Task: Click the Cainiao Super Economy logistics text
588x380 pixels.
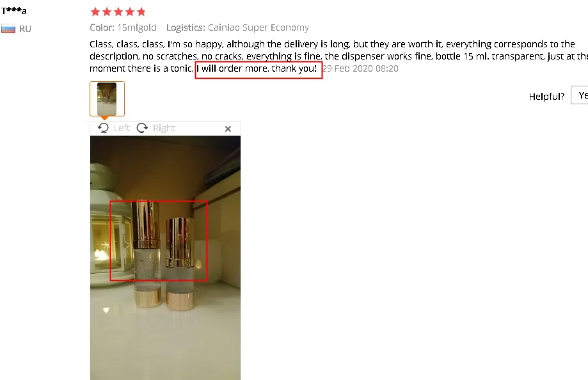Action: click(x=258, y=28)
